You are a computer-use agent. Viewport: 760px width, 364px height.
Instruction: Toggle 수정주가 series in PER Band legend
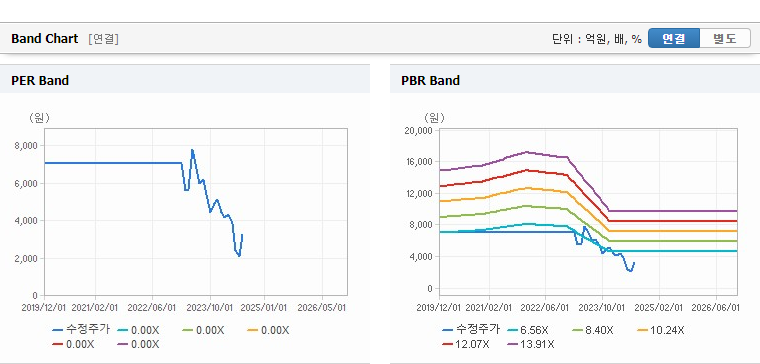pos(81,330)
